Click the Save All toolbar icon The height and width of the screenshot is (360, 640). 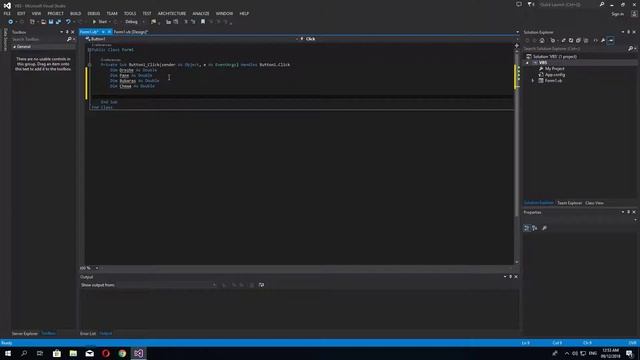coord(58,22)
